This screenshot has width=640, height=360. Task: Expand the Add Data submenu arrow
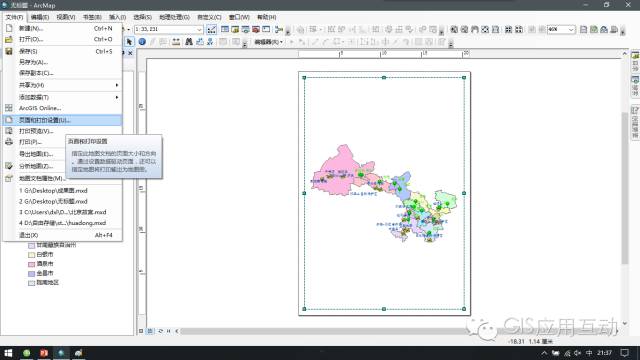[117, 97]
